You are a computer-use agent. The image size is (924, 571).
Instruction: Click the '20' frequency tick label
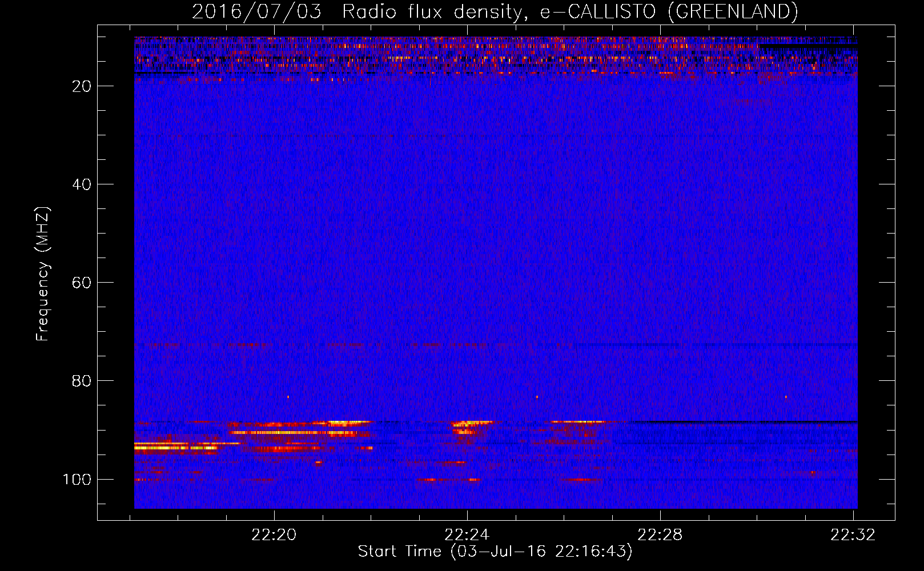click(x=82, y=86)
